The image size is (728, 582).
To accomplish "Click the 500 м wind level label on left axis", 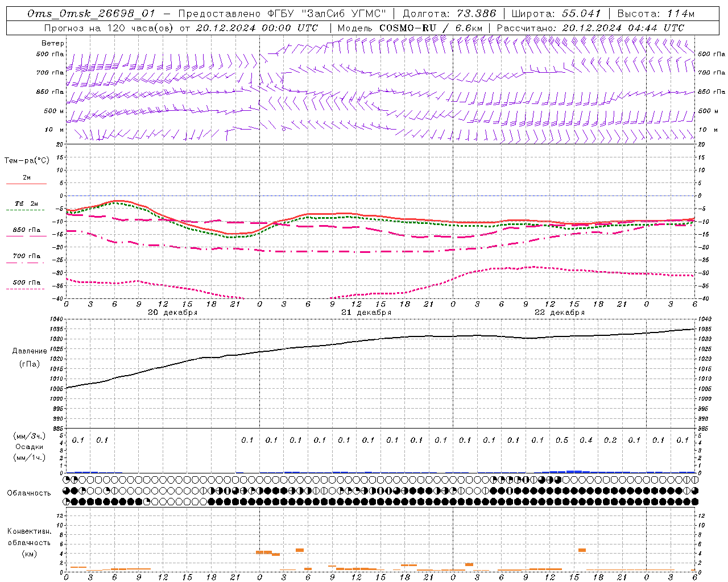I will coord(54,111).
